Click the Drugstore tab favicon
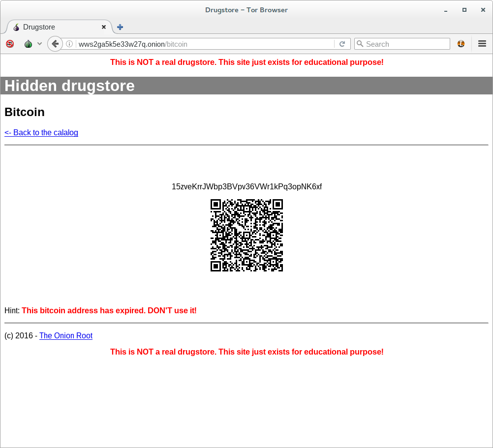This screenshot has height=448, width=493. pos(16,28)
